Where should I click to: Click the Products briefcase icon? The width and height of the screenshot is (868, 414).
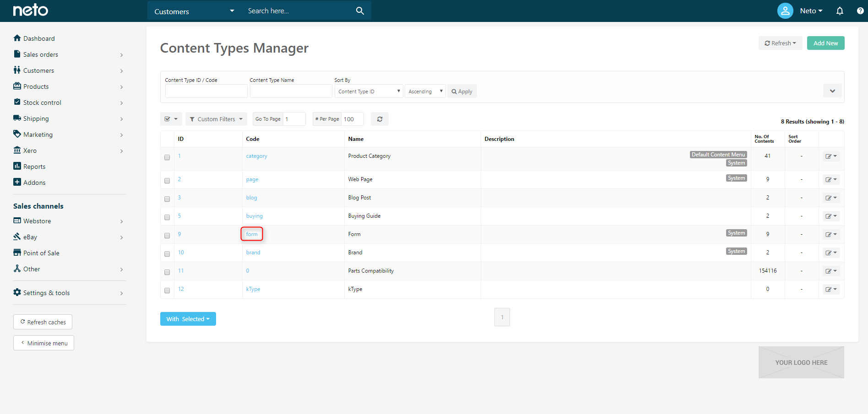click(x=17, y=86)
